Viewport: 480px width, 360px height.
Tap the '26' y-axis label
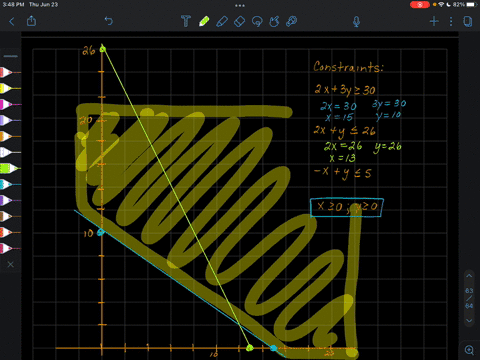(x=89, y=51)
